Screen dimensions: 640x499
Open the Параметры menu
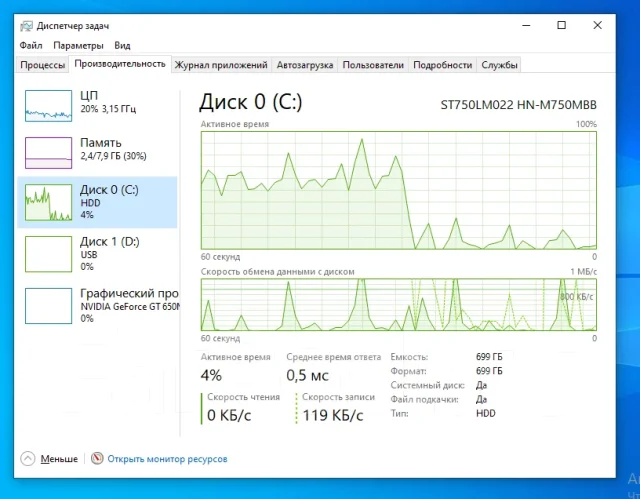78,45
